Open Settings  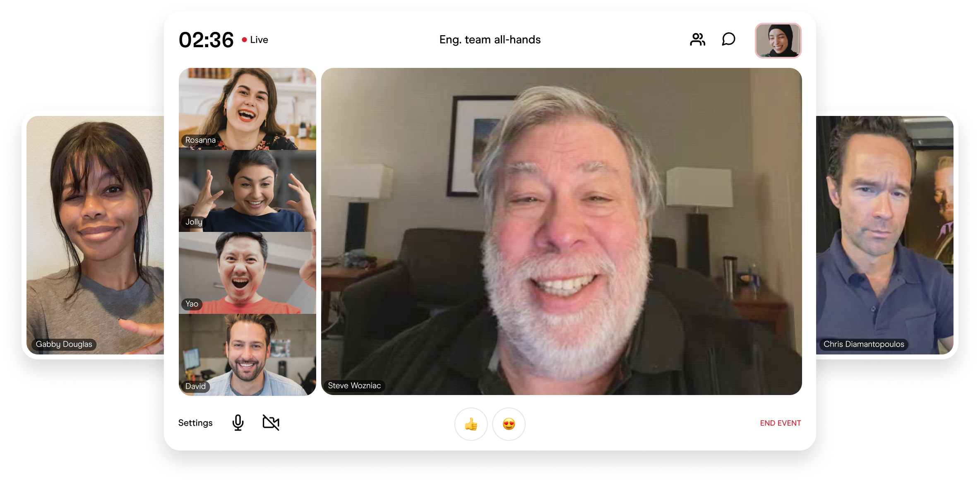pos(195,423)
